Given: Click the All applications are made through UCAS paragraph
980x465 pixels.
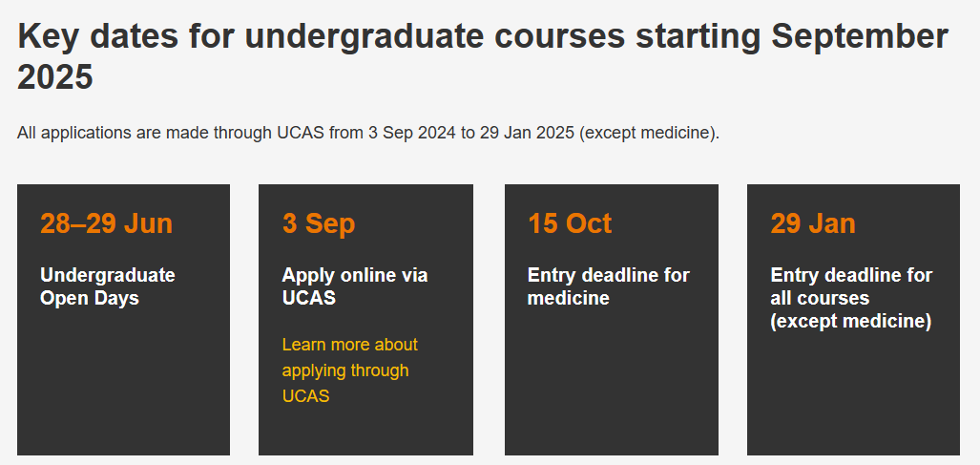Looking at the screenshot, I should coord(368,133).
